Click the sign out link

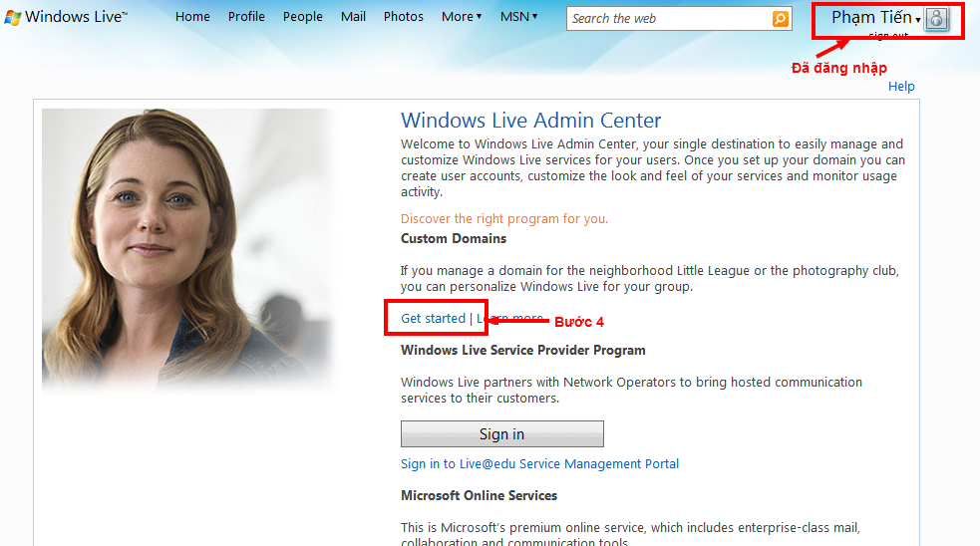pos(888,36)
